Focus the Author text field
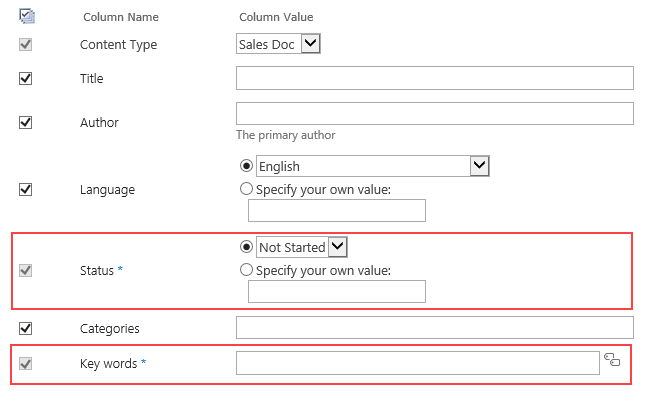 click(435, 114)
